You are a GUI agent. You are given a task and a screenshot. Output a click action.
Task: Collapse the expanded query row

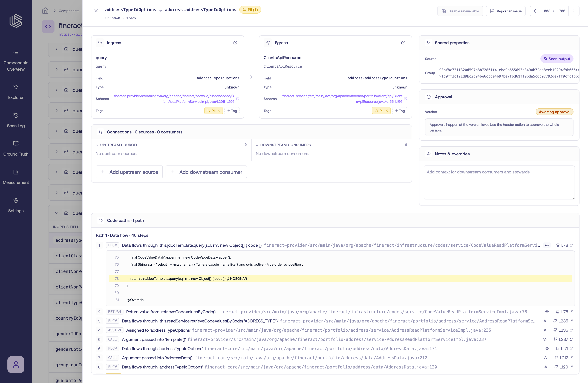[57, 213]
